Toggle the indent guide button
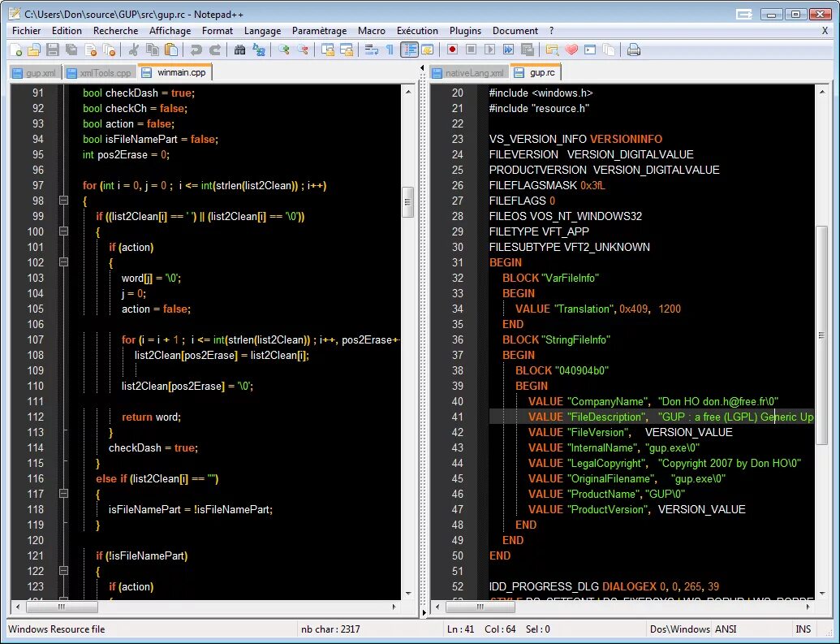This screenshot has width=840, height=644. [409, 50]
